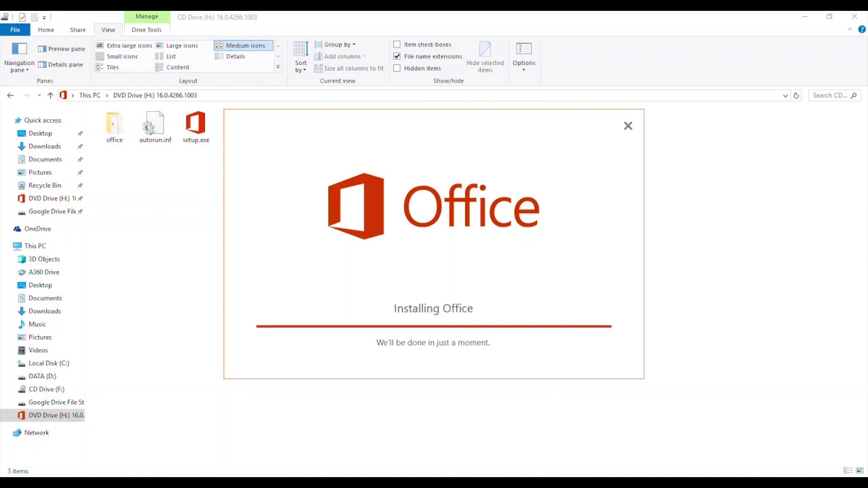Open DATA (D:) drive
This screenshot has height=488, width=868.
pos(42,376)
